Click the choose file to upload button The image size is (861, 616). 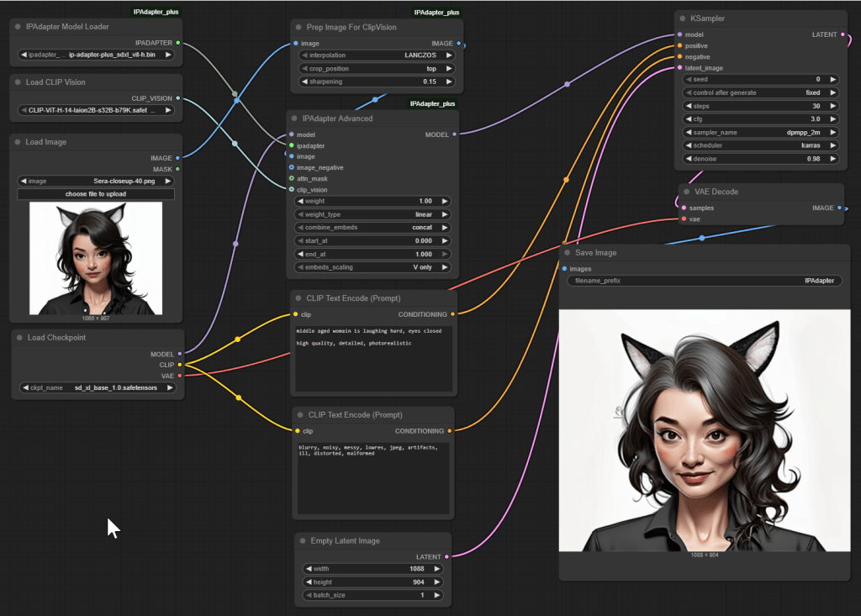(x=96, y=194)
